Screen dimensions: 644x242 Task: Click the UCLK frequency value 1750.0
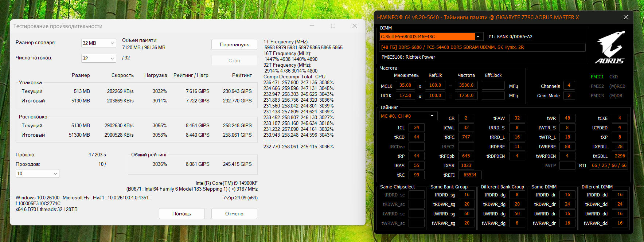click(466, 95)
